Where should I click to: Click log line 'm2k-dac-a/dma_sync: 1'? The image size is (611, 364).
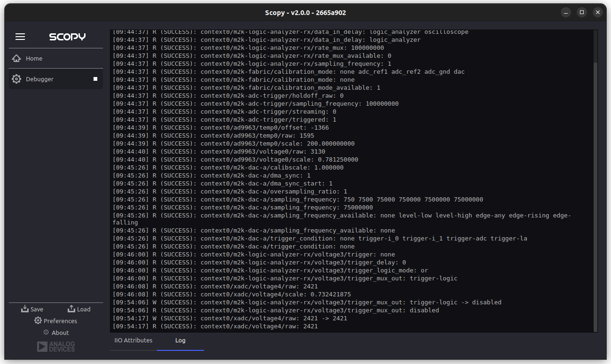click(x=211, y=176)
